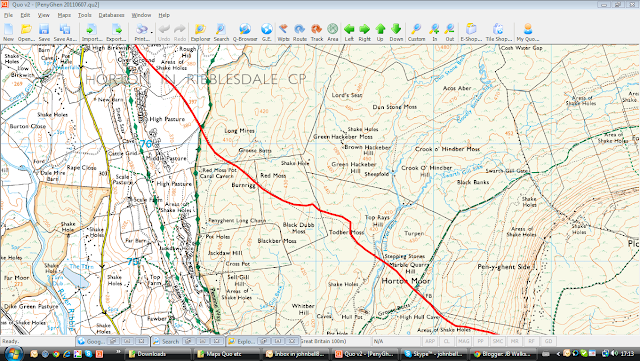Select the Wpts waypoint tool
The height and width of the screenshot is (361, 640).
[283, 32]
